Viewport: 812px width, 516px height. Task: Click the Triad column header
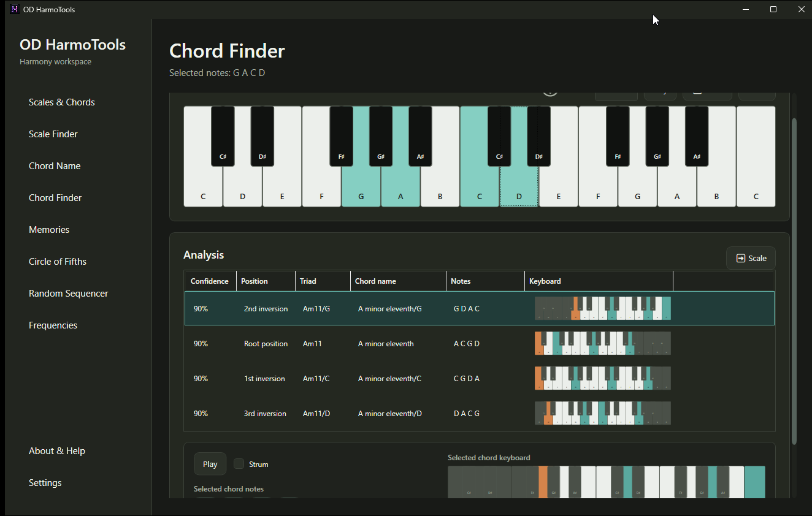(323, 281)
